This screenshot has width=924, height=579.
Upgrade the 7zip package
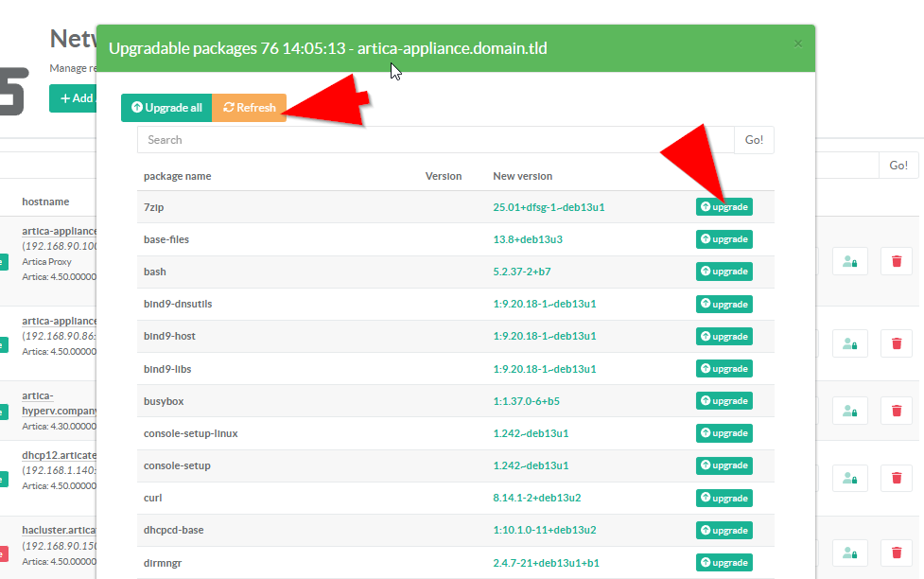coord(724,207)
